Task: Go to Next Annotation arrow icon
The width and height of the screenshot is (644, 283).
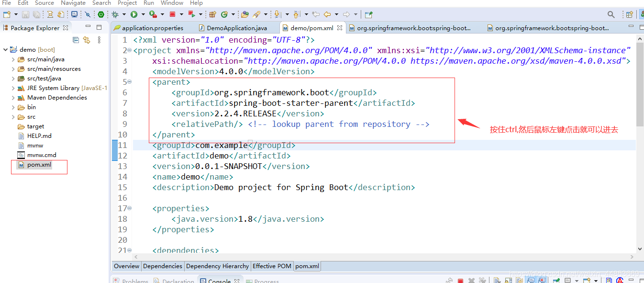Action: click(278, 14)
